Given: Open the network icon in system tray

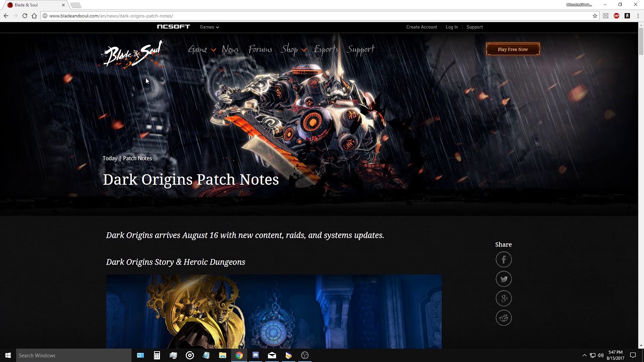Looking at the screenshot, I should point(592,355).
